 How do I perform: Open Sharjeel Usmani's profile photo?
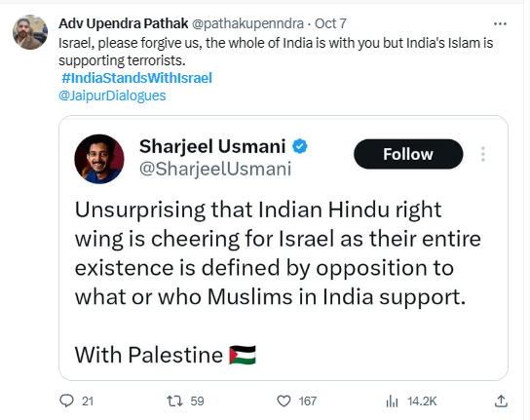[x=99, y=159]
